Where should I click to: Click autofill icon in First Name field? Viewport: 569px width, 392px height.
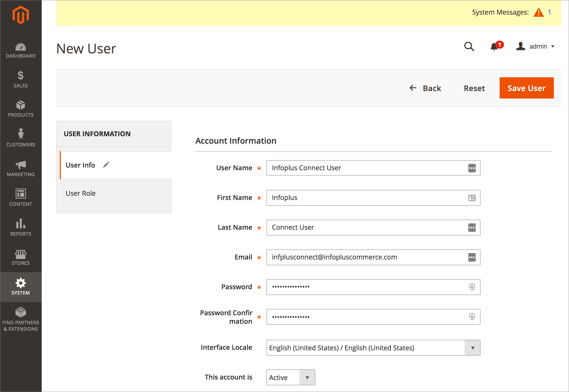click(472, 198)
